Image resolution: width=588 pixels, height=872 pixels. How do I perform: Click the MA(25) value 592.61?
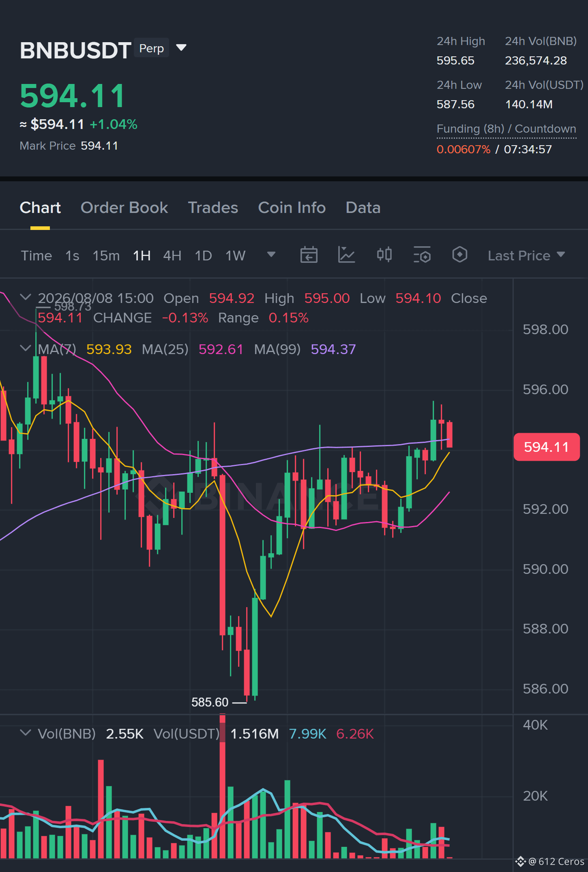[x=221, y=349]
